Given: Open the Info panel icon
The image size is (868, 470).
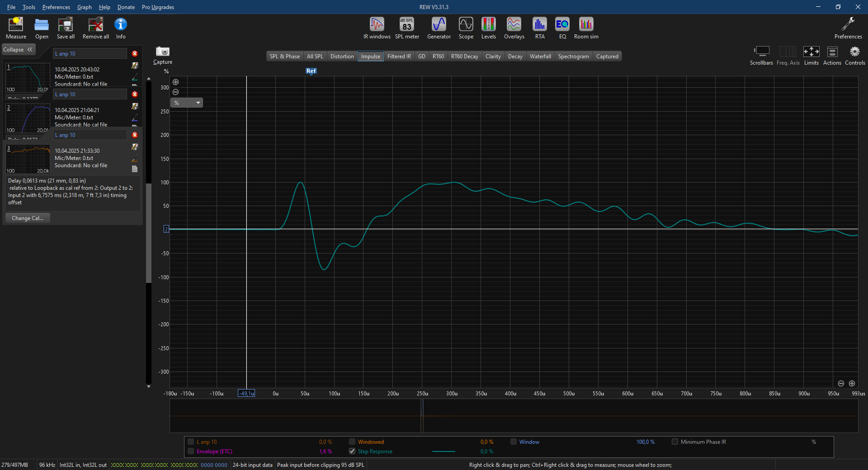Looking at the screenshot, I should (x=121, y=28).
